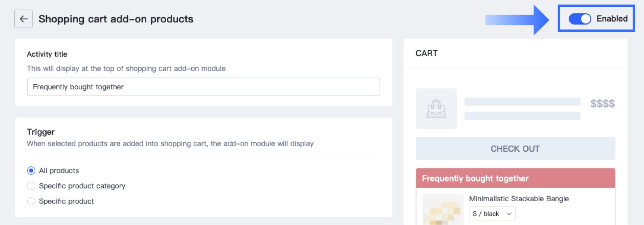644x225 pixels.
Task: Select the All products radio button
Action: (x=31, y=171)
